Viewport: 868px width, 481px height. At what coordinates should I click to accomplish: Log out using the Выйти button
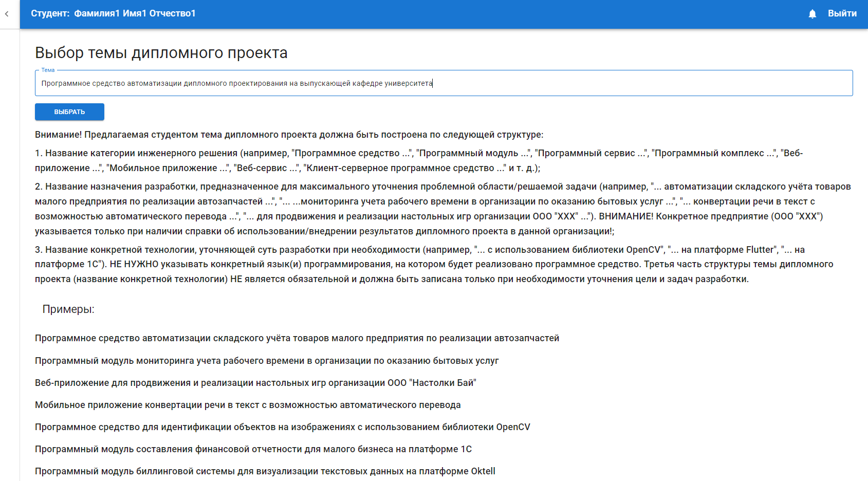coord(842,14)
